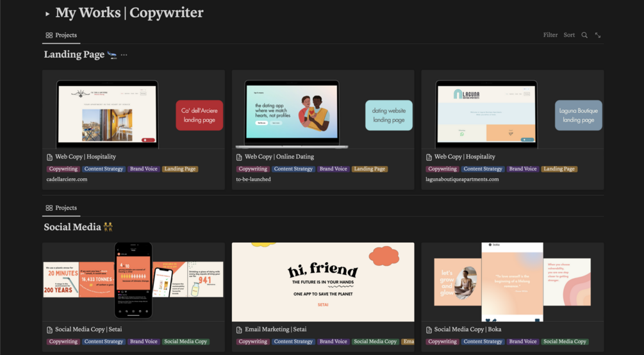Click the page icon of the lagunaboutiqueapartments.com card

coord(429,158)
